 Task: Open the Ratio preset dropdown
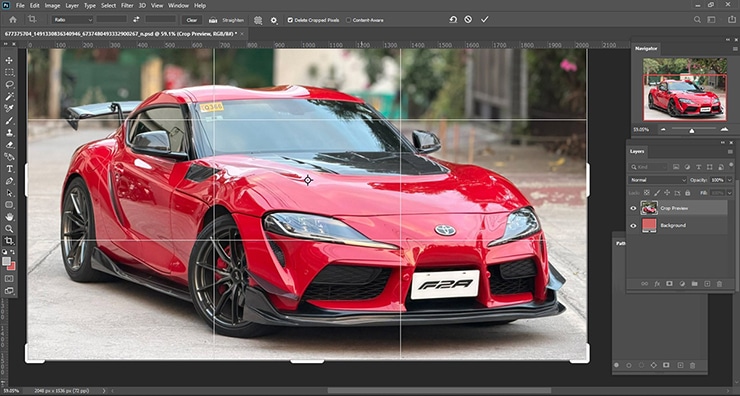coord(72,20)
